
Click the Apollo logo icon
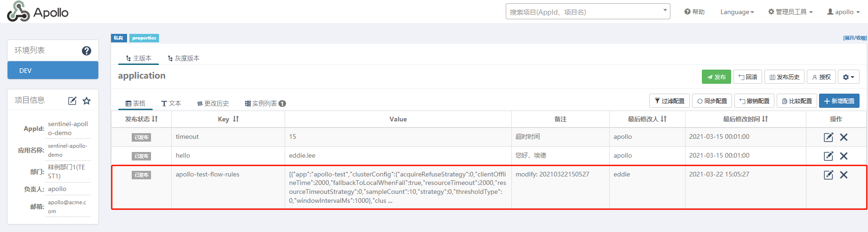(18, 11)
